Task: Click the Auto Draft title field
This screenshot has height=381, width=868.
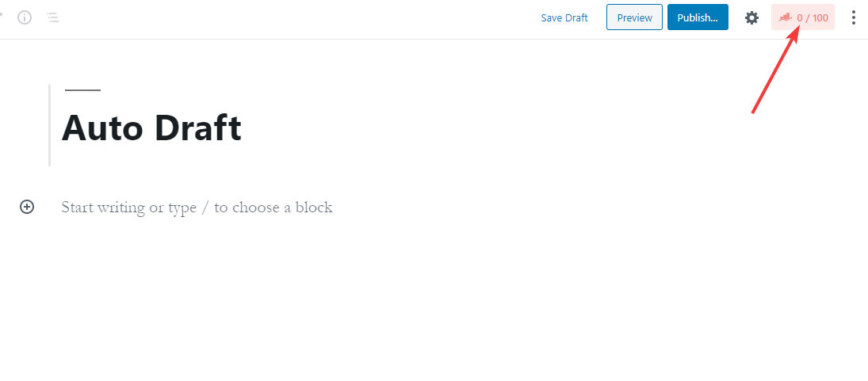Action: pyautogui.click(x=151, y=128)
